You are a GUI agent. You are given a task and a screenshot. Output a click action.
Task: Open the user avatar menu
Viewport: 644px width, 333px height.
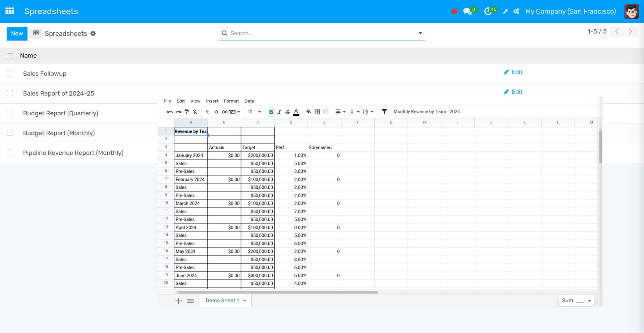coord(631,11)
